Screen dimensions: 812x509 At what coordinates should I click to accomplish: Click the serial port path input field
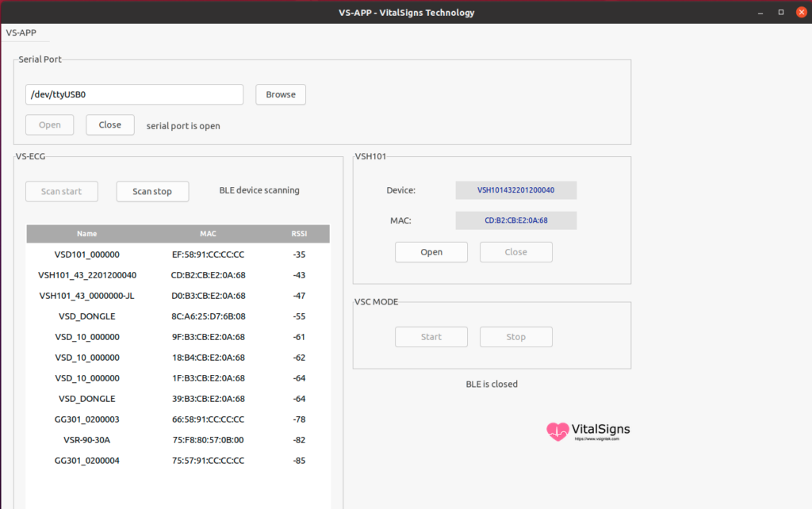pyautogui.click(x=134, y=94)
